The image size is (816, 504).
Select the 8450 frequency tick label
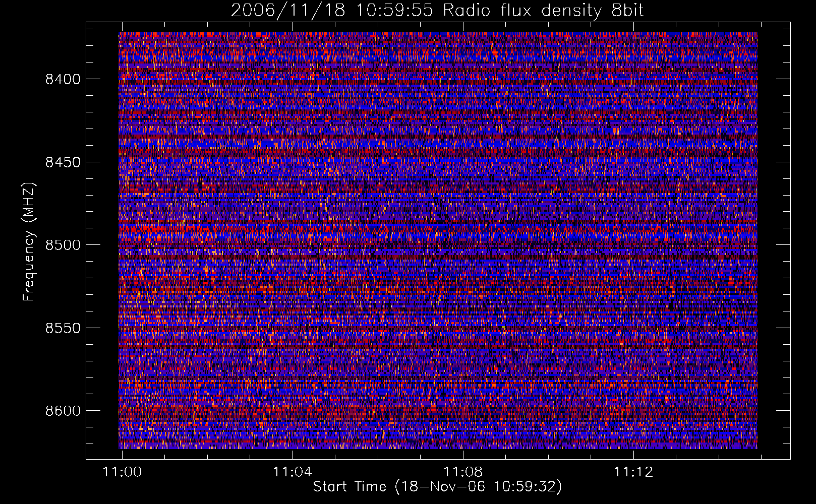(x=63, y=162)
